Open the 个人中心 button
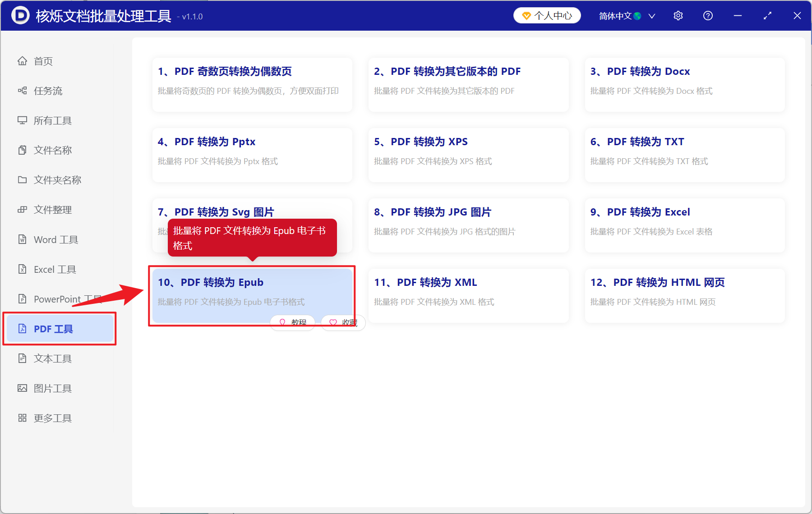 547,16
